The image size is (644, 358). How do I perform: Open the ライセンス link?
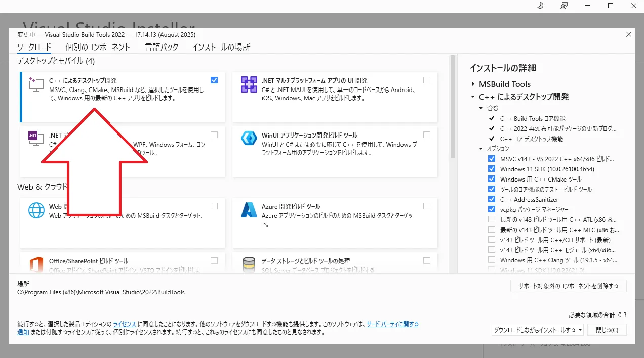coord(124,324)
